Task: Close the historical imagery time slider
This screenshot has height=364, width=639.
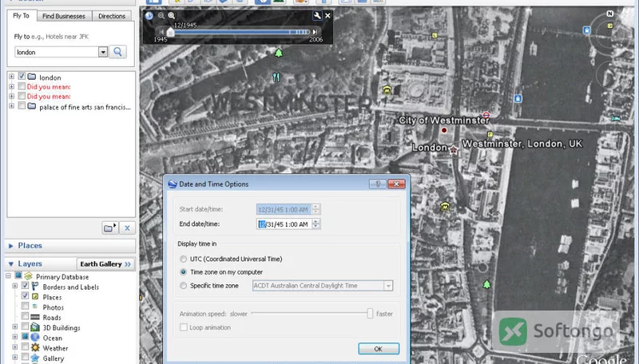Action: (327, 16)
